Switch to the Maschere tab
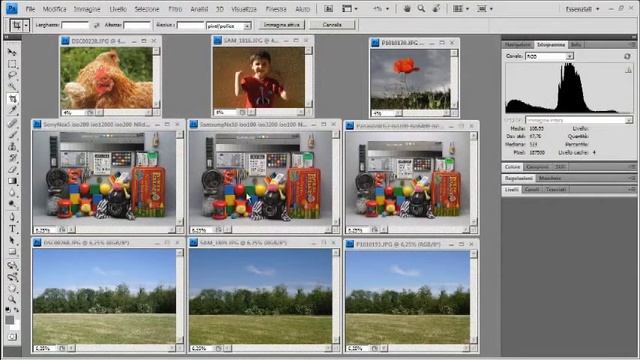The height and width of the screenshot is (360, 640). click(550, 178)
